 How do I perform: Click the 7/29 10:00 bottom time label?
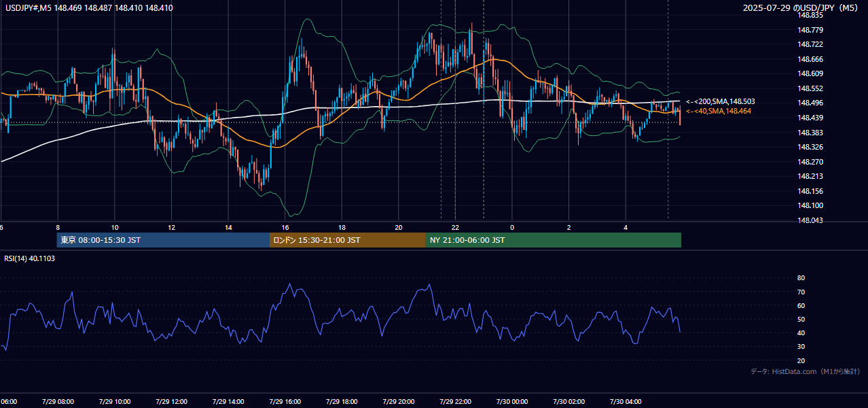115,401
